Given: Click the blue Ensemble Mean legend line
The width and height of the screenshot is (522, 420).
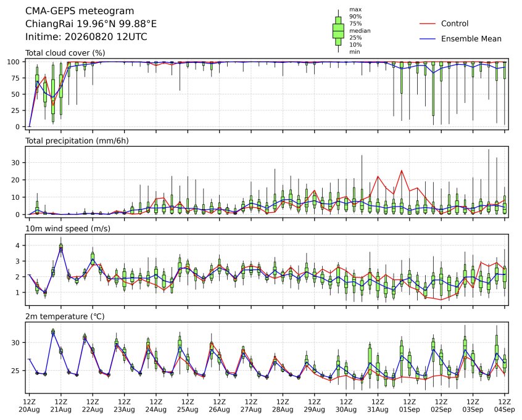Looking at the screenshot, I should pyautogui.click(x=428, y=39).
